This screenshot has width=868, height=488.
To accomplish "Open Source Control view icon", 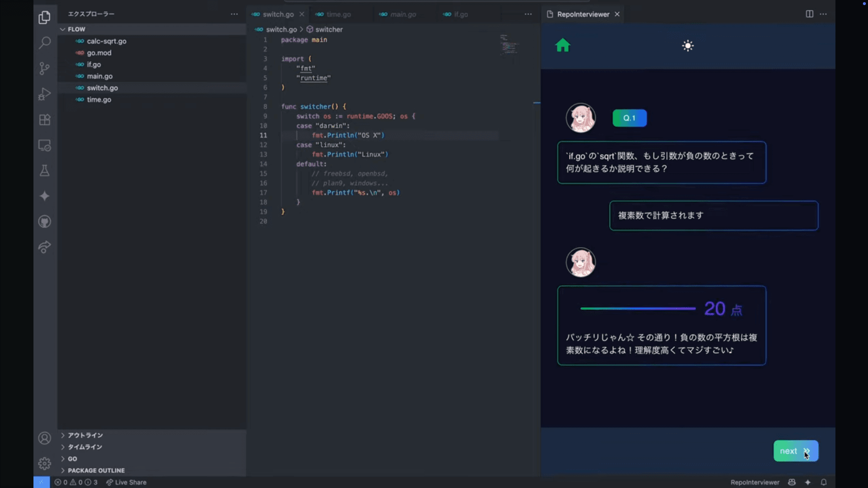I will 44,68.
